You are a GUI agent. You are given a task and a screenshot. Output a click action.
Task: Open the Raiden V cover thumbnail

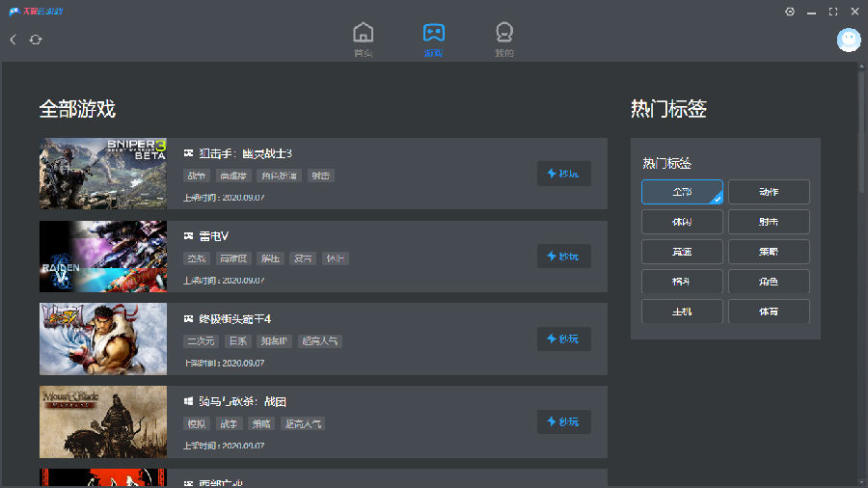(103, 257)
